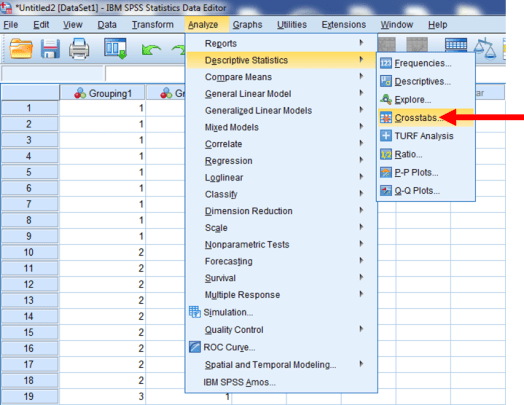Expand the Survival submenu arrow
The width and height of the screenshot is (524, 405).
(x=361, y=277)
